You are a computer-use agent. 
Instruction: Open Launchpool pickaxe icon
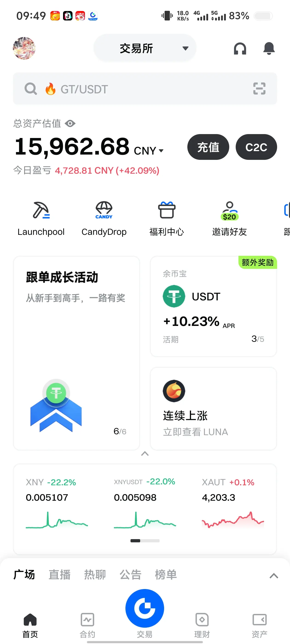[41, 210]
